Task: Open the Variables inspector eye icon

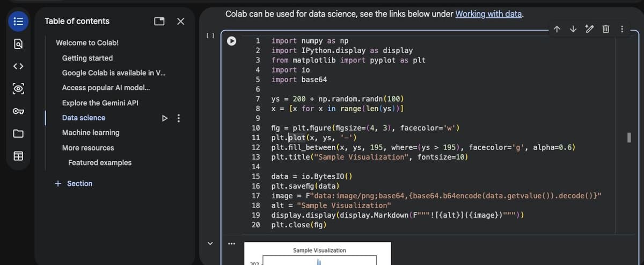Action: point(17,89)
